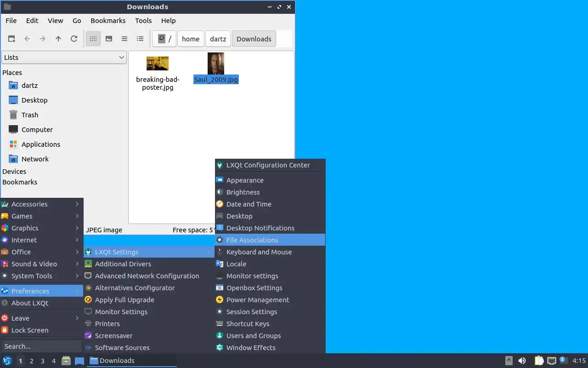Image resolution: width=588 pixels, height=368 pixels.
Task: Click the Preferences menu entry
Action: (41, 291)
